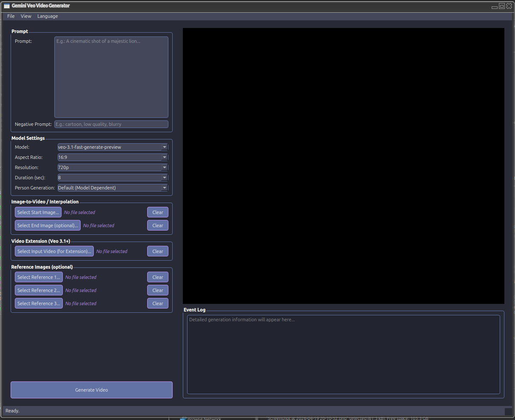Open the Model dropdown

[113, 147]
